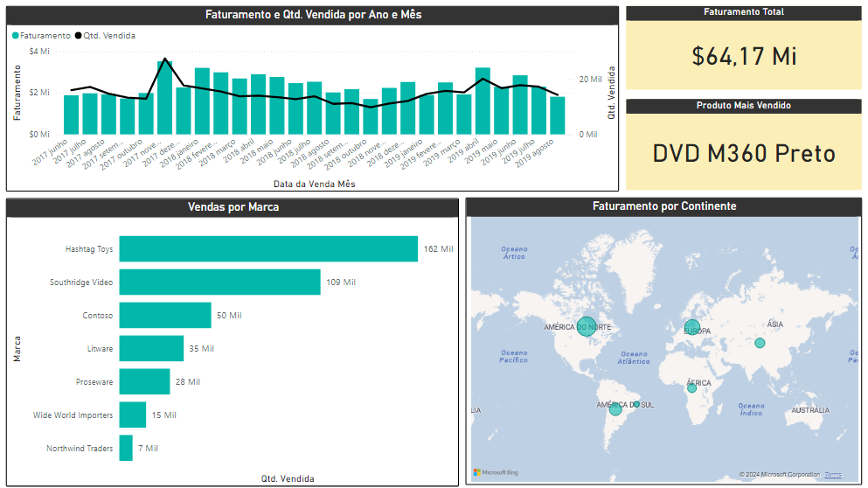868x488 pixels.
Task: Select the Northwind Traders bar
Action: 126,448
